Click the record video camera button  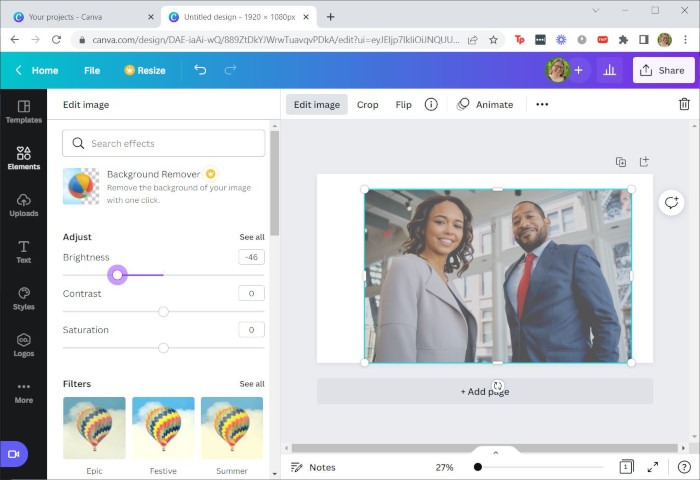14,454
